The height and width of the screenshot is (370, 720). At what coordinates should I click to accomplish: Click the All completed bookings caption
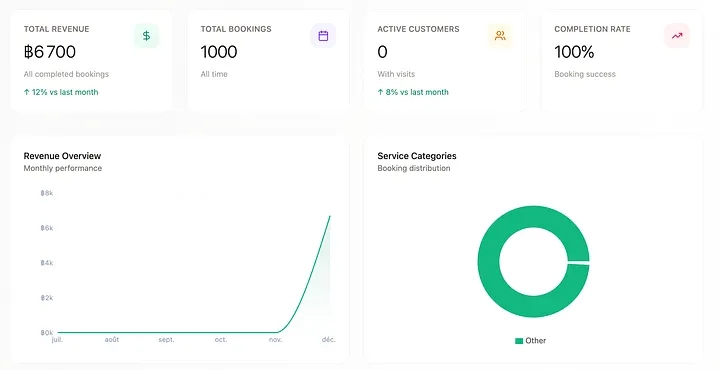pyautogui.click(x=66, y=74)
